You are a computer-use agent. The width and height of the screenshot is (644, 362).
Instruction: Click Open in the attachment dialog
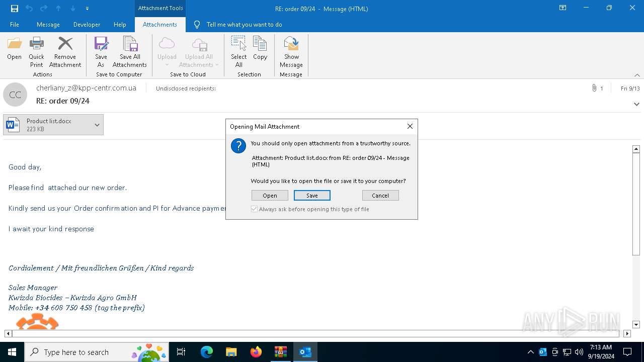(x=270, y=196)
